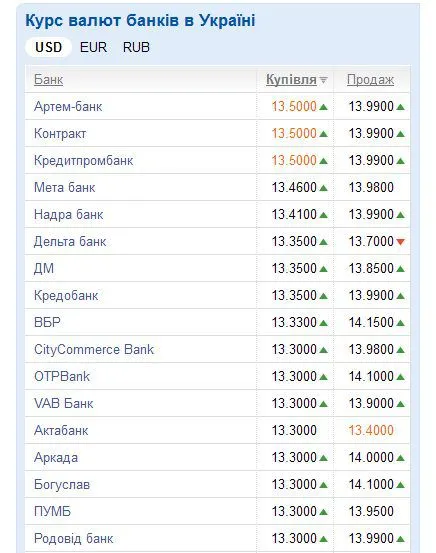Select the USD currency tab
The width and height of the screenshot is (436, 553).
pos(49,47)
